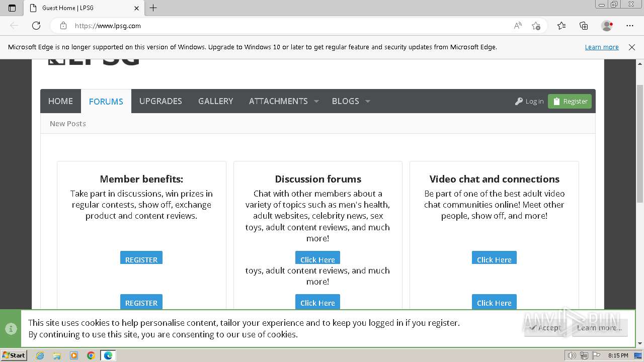644x362 pixels.
Task: Add this page to favorites
Action: coord(536,26)
